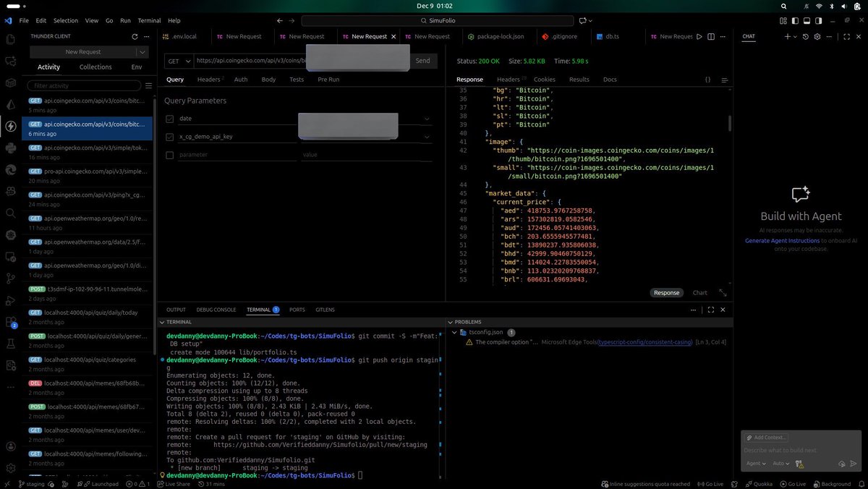Toggle JSON braces view in response

point(707,80)
